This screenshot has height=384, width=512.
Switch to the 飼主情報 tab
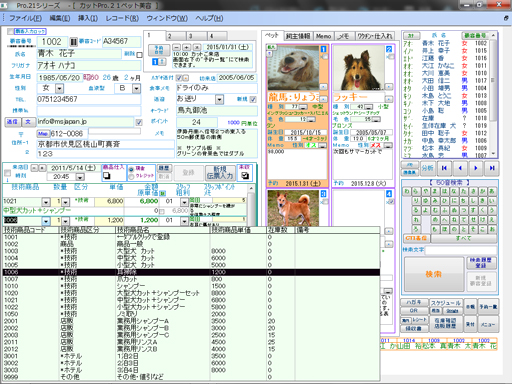[298, 36]
